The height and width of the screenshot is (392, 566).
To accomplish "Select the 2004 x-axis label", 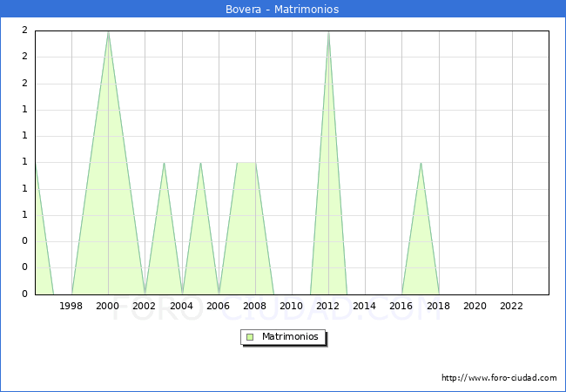I will click(181, 306).
